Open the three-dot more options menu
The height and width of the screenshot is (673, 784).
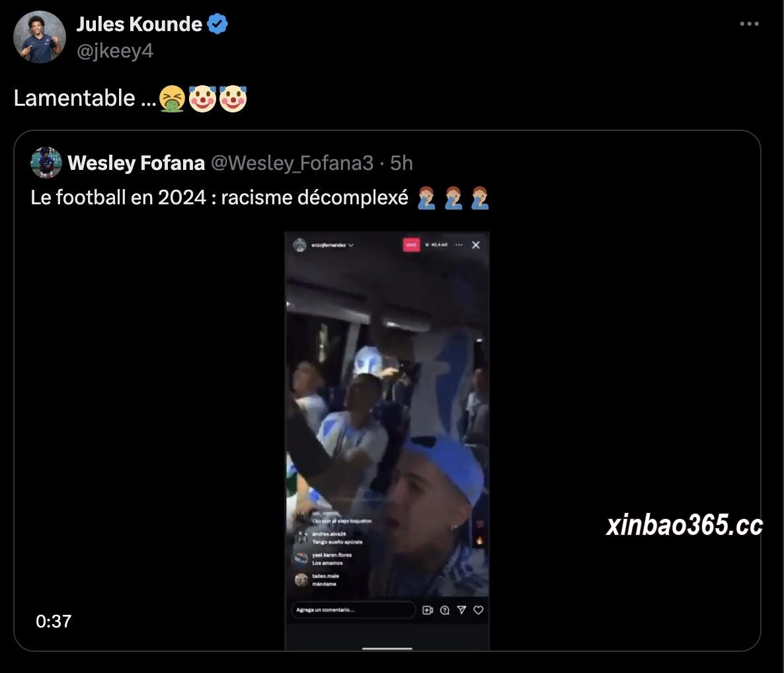pyautogui.click(x=749, y=24)
